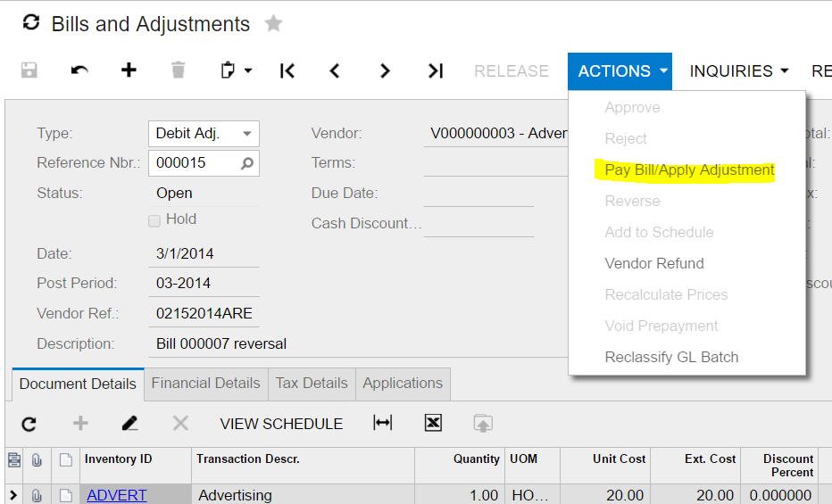Click the fit columns icon in grid toolbar

383,424
